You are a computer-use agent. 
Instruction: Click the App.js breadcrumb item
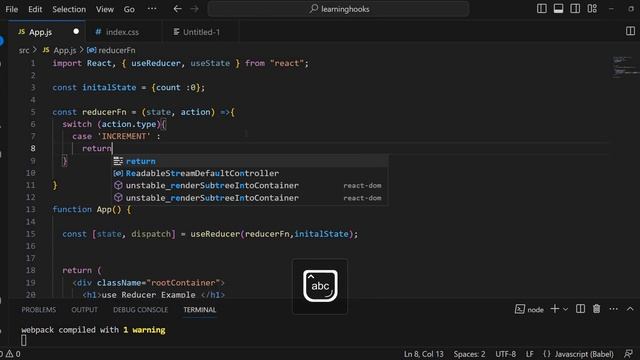(x=60, y=50)
